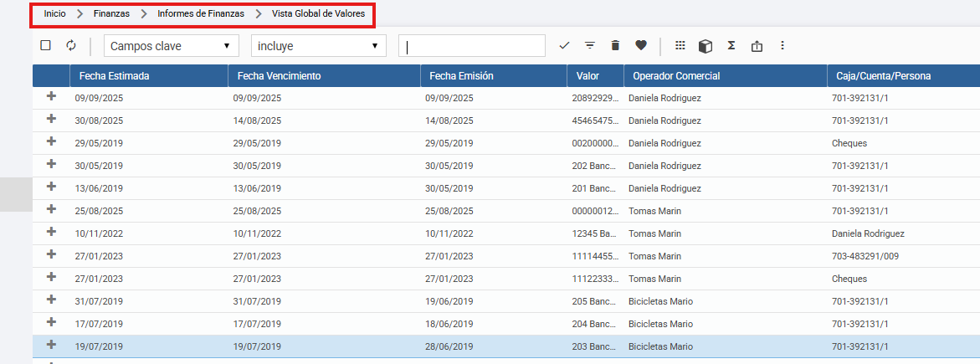This screenshot has width=980, height=364.
Task: Expand row with Fecha Estimada 29/05/2019
Action: coord(51,141)
